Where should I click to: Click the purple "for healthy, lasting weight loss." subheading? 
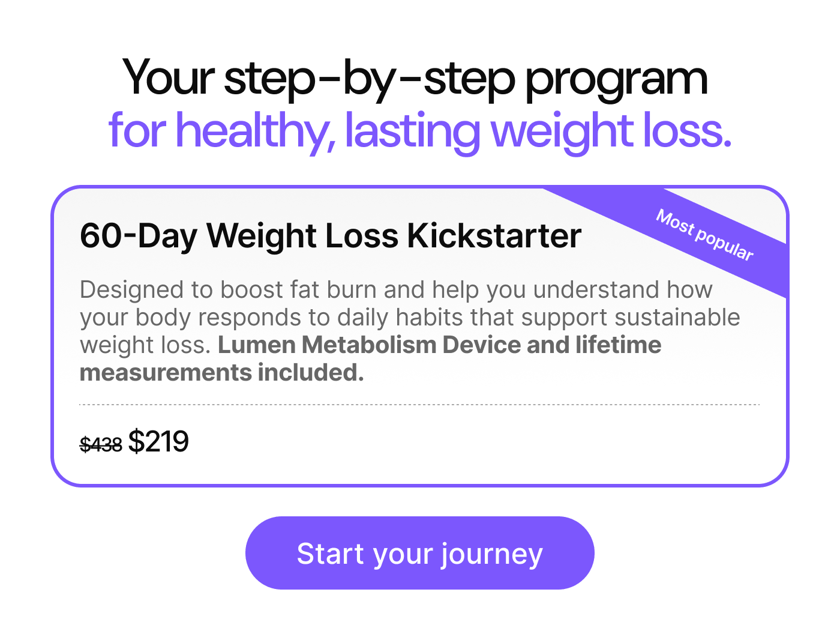pos(420,131)
